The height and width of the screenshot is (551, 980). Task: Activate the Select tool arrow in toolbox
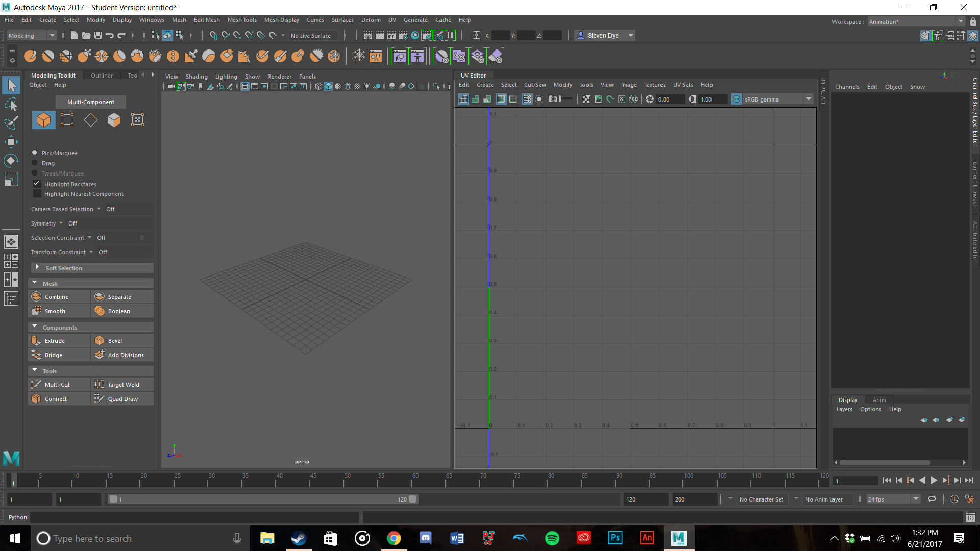[x=11, y=85]
